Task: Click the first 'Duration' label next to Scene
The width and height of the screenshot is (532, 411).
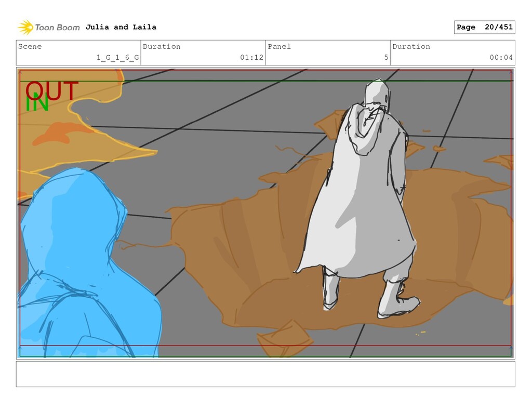Action: 162,46
